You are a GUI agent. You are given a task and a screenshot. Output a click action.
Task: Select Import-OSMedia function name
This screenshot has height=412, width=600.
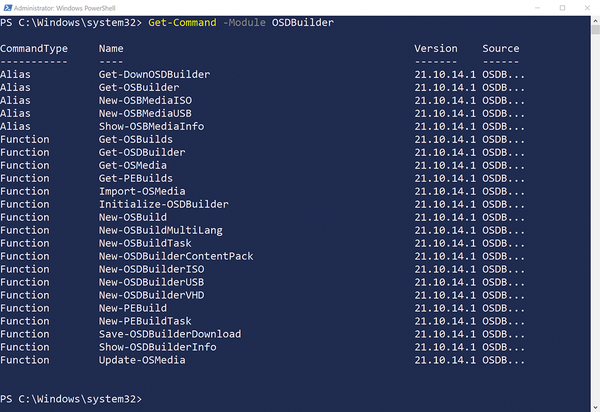click(142, 191)
